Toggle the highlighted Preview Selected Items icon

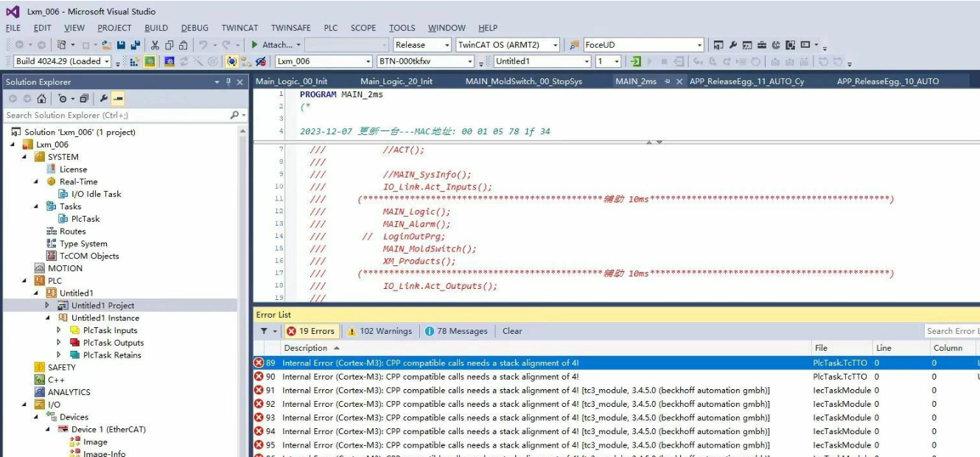coord(118,98)
